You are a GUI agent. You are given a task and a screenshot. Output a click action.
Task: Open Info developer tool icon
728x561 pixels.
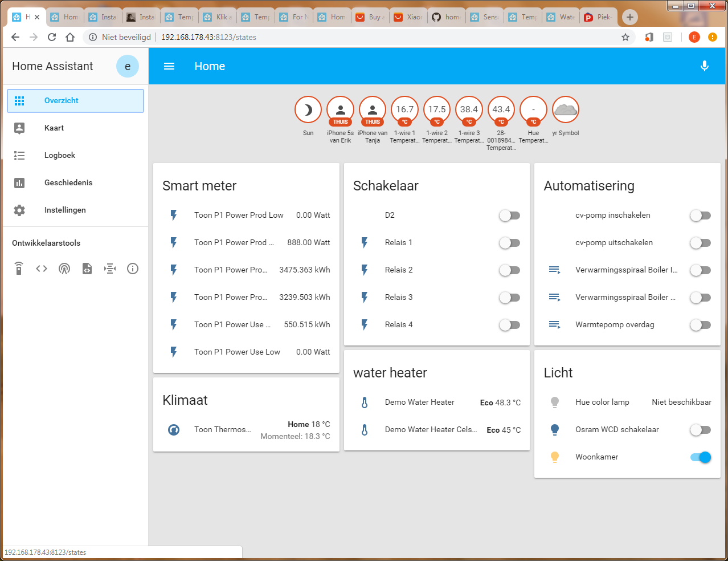133,269
